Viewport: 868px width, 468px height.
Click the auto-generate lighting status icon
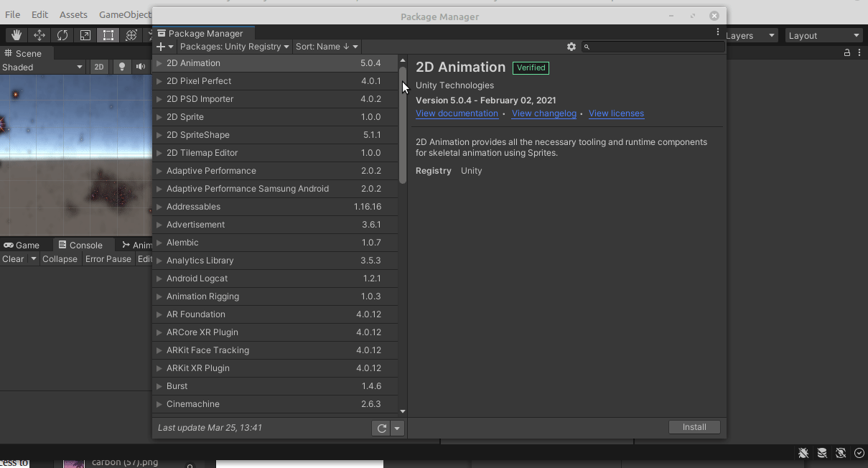pyautogui.click(x=841, y=453)
